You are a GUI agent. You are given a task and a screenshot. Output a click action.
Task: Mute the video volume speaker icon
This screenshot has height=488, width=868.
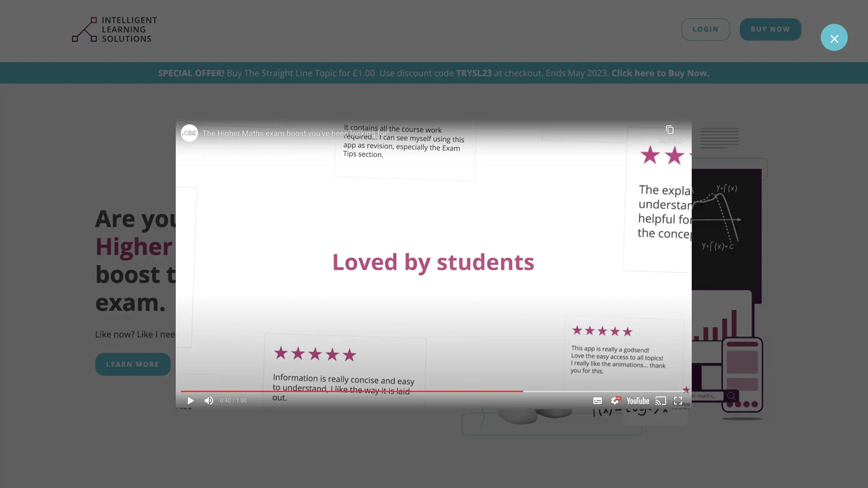coord(209,401)
